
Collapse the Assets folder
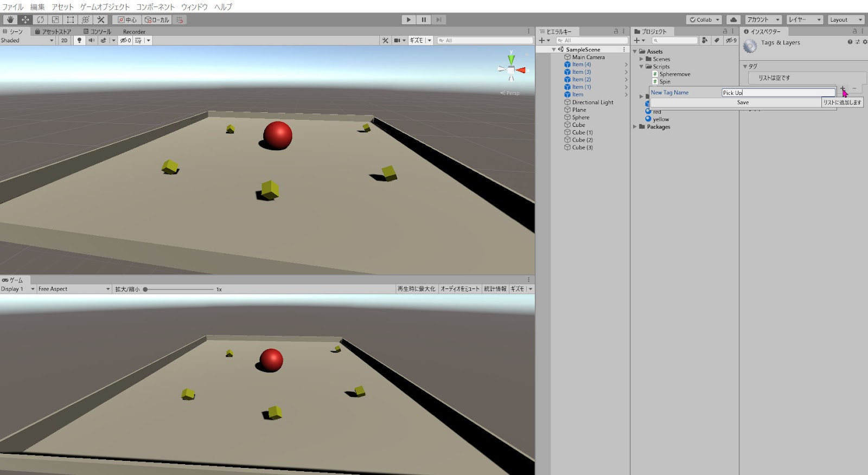[x=635, y=52]
